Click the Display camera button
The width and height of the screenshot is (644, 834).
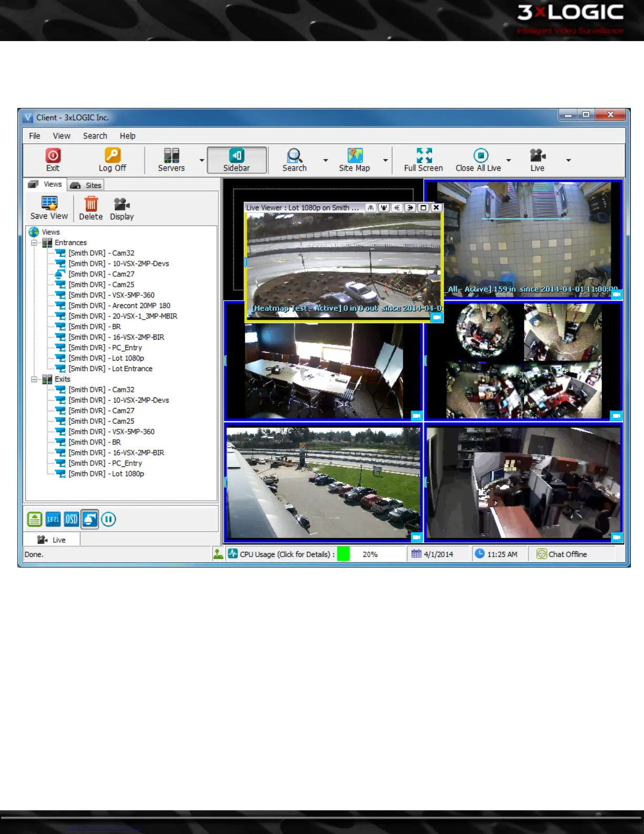coord(122,208)
